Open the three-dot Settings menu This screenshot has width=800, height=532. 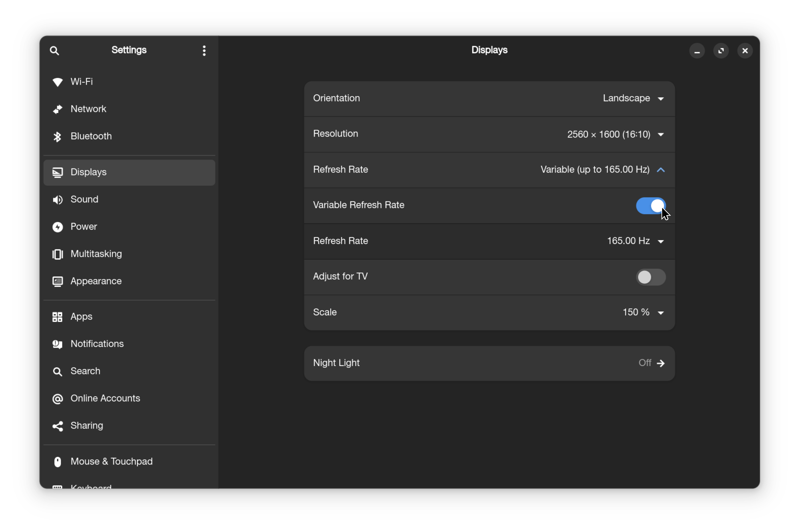coord(204,51)
